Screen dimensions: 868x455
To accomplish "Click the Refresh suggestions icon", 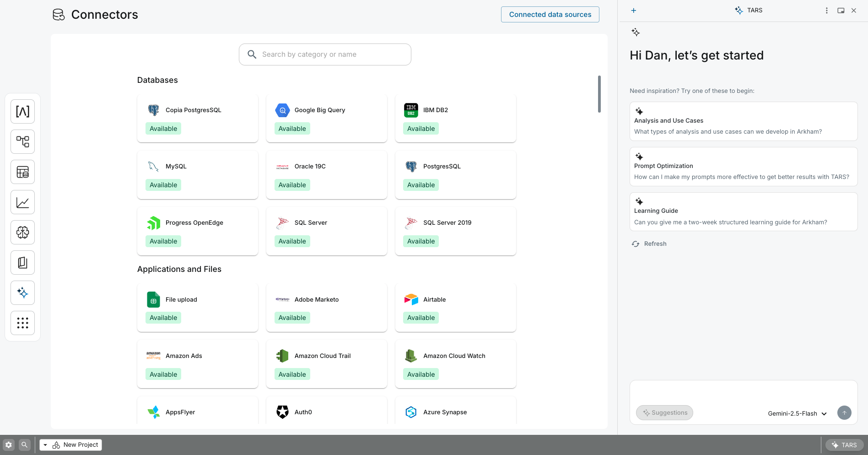I will coord(636,244).
